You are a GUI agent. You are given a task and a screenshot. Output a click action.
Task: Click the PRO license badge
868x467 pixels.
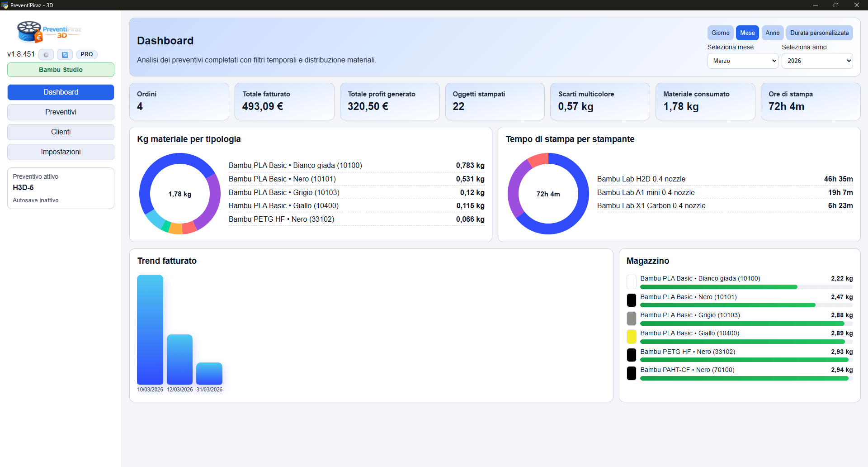86,54
